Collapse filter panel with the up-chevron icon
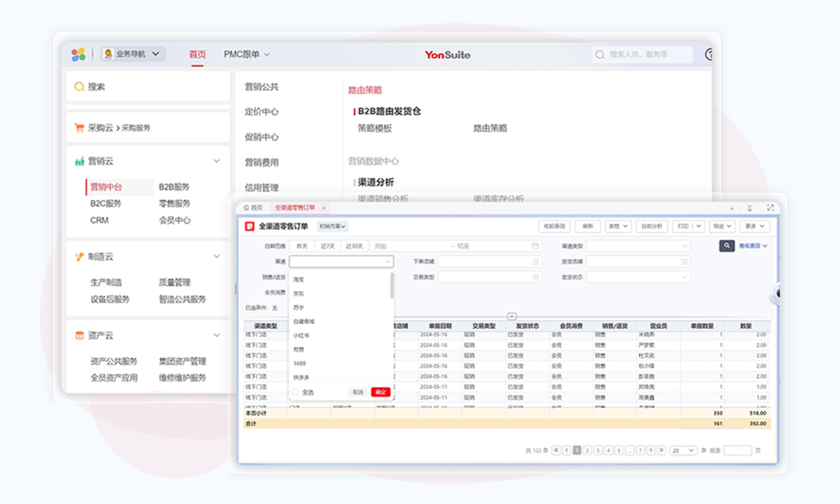 pyautogui.click(x=512, y=316)
